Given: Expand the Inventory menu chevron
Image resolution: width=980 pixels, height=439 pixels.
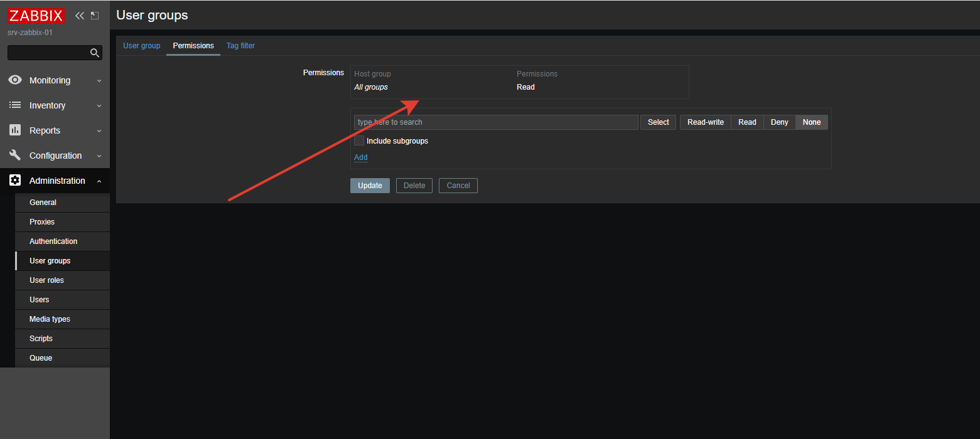Looking at the screenshot, I should [x=99, y=106].
